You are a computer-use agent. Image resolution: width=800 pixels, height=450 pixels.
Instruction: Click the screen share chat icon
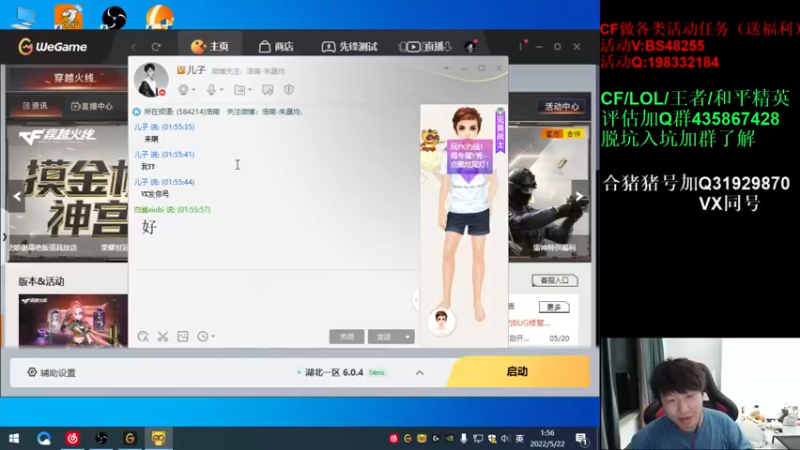[x=267, y=90]
